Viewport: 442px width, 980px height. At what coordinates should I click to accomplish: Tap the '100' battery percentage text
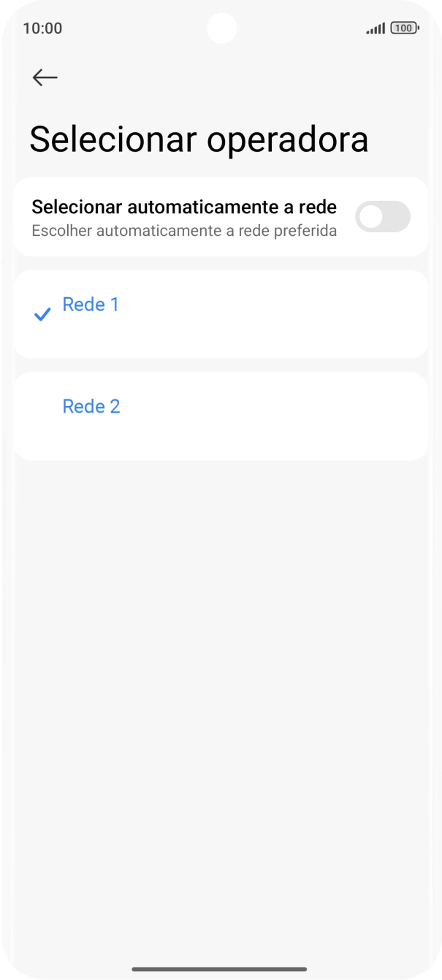pos(403,28)
